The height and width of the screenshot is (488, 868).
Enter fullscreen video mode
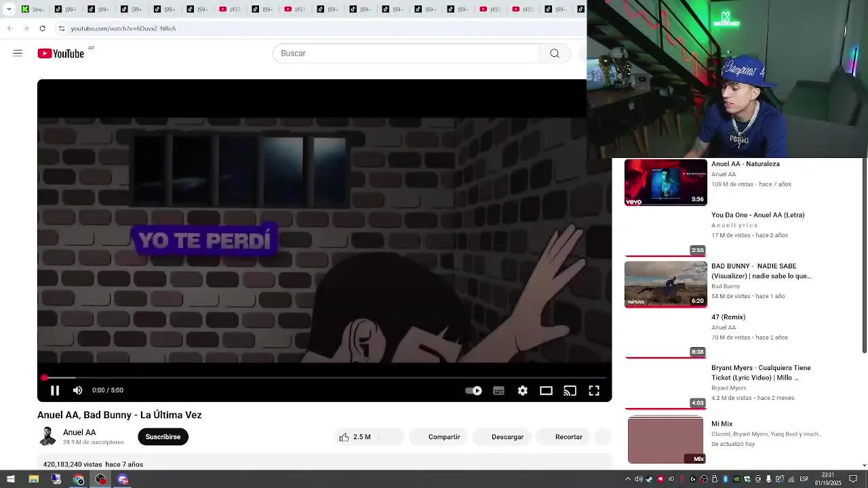coord(594,390)
